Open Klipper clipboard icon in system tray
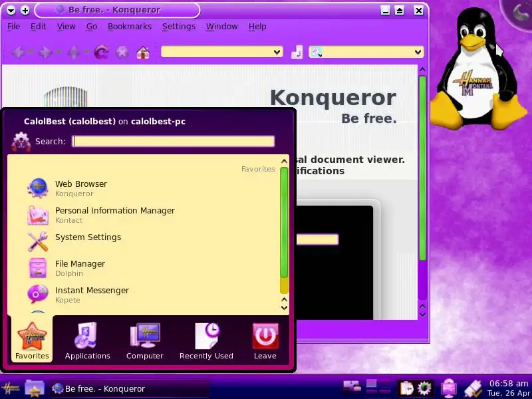532x399 pixels. point(406,388)
